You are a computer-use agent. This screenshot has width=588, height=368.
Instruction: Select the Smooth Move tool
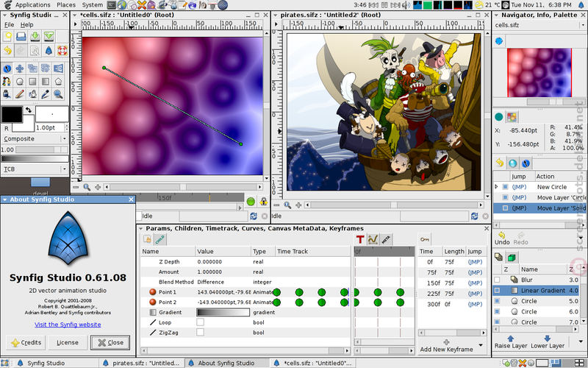point(20,68)
